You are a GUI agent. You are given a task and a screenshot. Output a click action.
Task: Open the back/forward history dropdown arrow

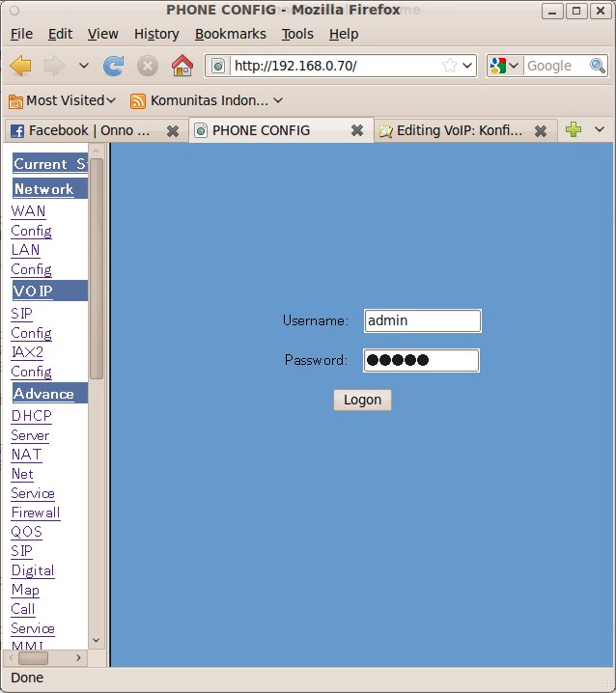coord(84,66)
